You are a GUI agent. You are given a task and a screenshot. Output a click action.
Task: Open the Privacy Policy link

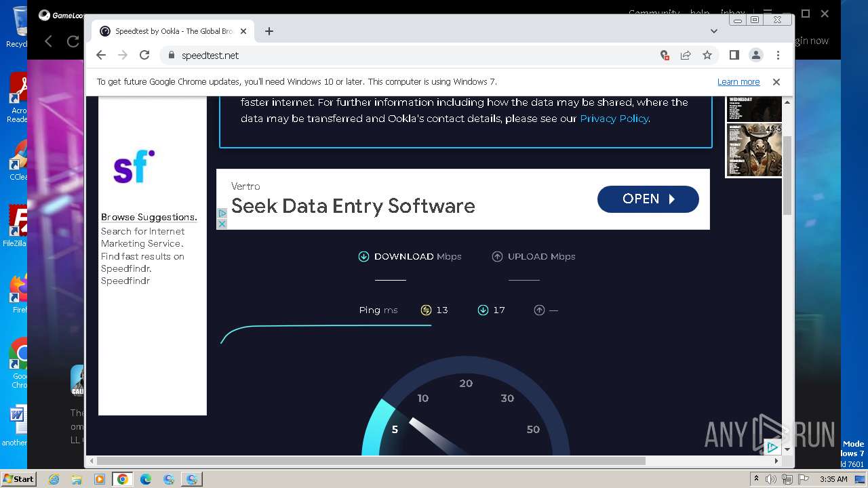(x=614, y=119)
